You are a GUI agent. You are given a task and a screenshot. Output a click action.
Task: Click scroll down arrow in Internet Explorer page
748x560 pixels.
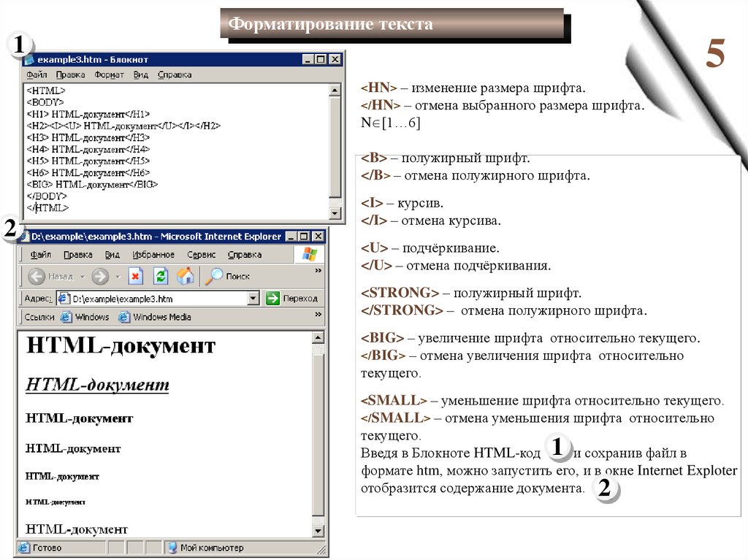318,530
